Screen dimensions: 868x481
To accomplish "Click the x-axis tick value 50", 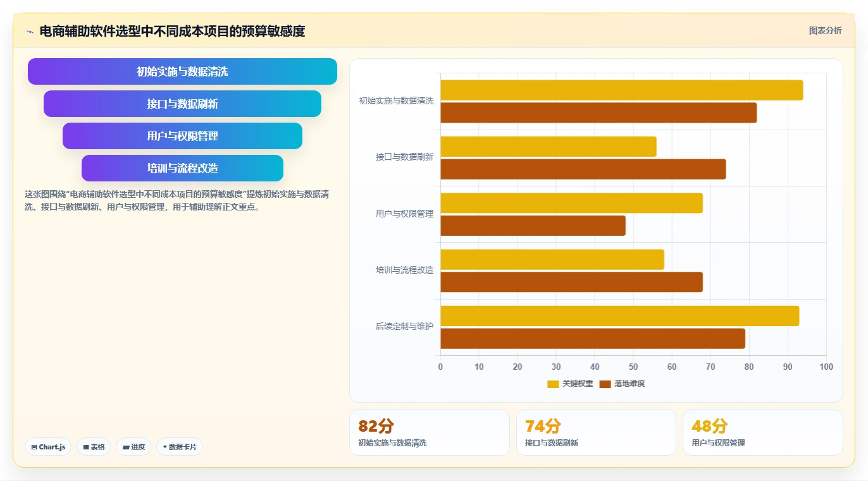I will coord(633,367).
